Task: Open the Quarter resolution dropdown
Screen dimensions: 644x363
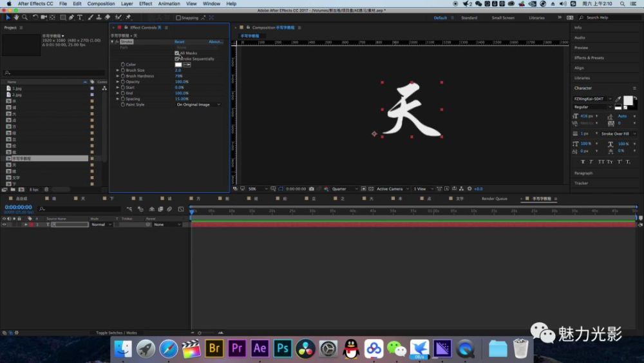Action: pyautogui.click(x=344, y=189)
